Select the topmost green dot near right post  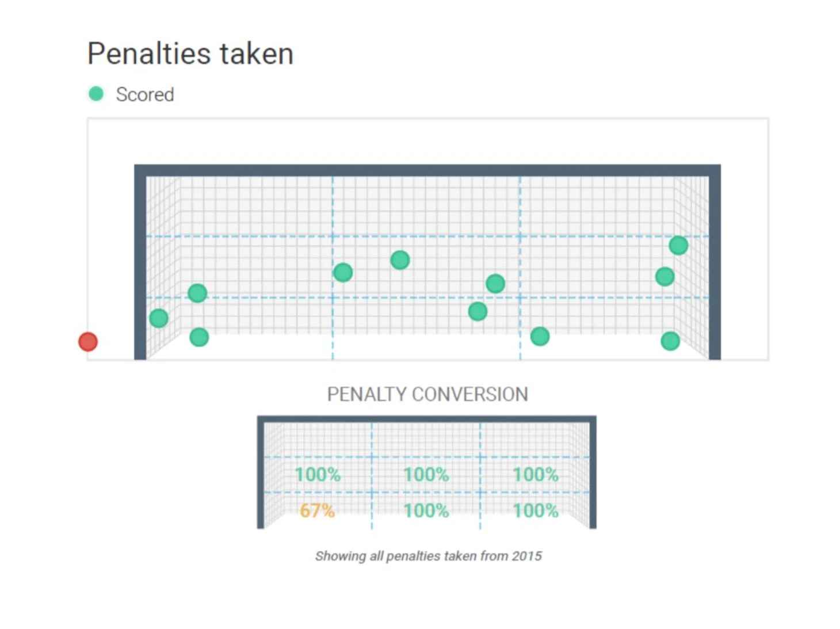(678, 246)
